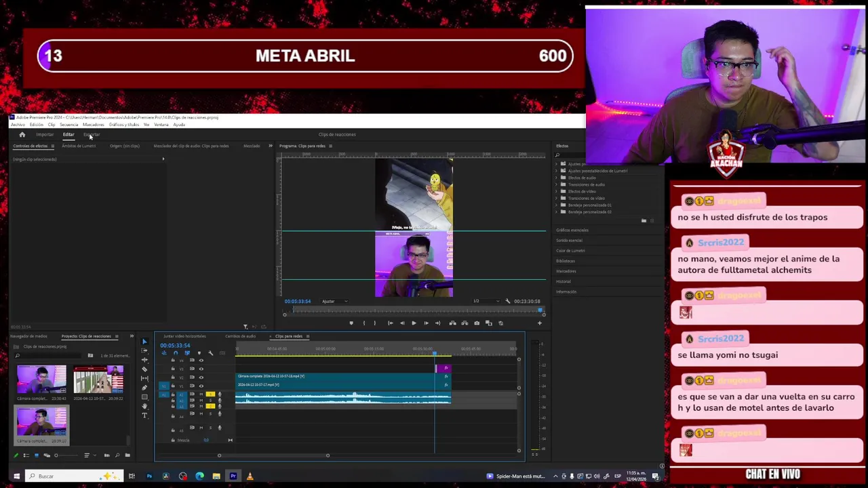This screenshot has width=868, height=488.
Task: Open the Cambios de audio sequence tab
Action: pos(240,336)
